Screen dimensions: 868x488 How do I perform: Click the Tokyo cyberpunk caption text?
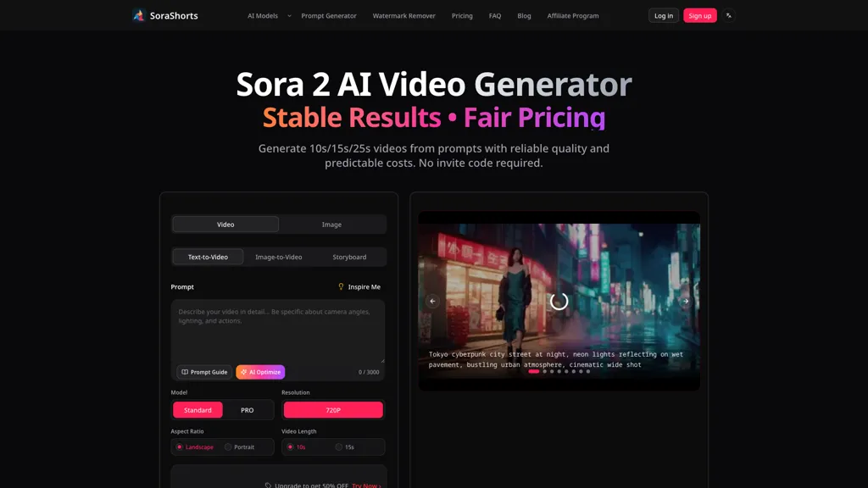tap(556, 359)
